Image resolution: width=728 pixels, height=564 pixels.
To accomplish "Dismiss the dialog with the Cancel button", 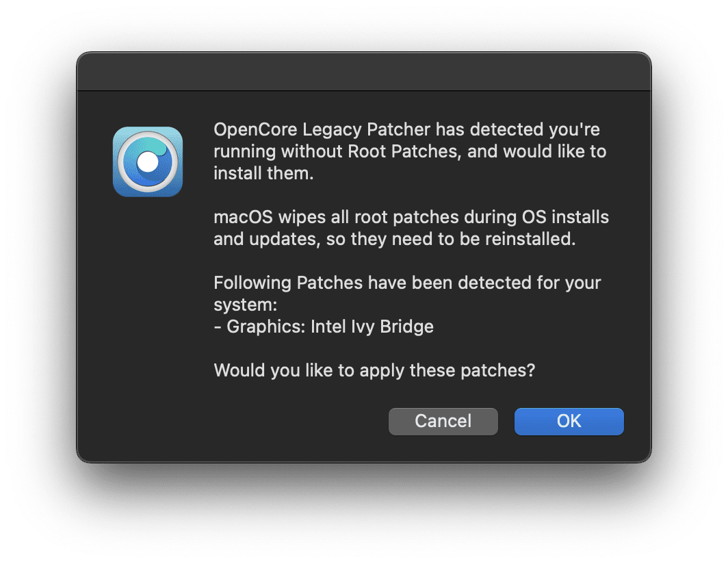I will pos(443,421).
